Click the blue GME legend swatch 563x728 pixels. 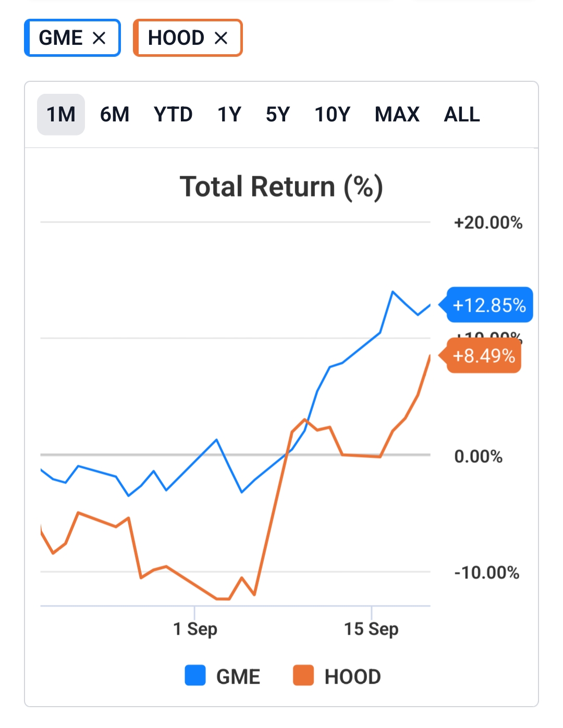coord(195,675)
